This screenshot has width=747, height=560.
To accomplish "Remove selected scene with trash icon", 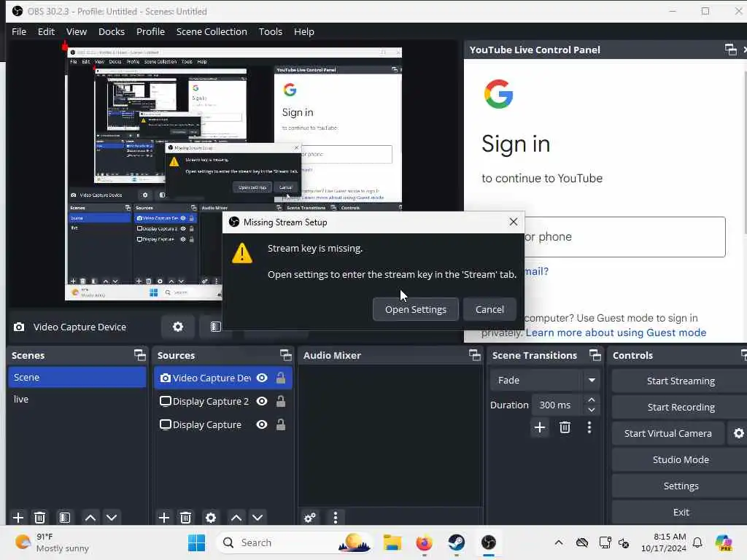I will click(40, 518).
